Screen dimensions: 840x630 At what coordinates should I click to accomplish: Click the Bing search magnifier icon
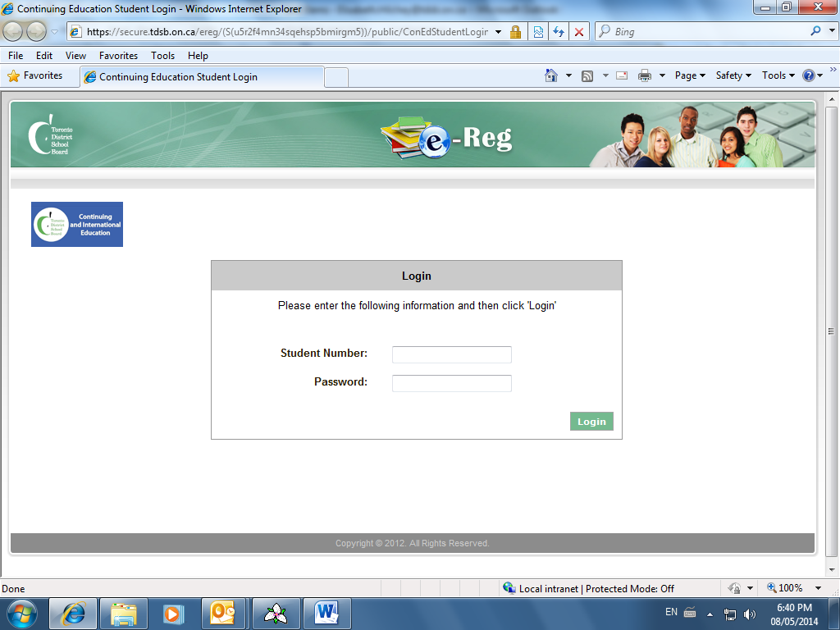pyautogui.click(x=815, y=31)
